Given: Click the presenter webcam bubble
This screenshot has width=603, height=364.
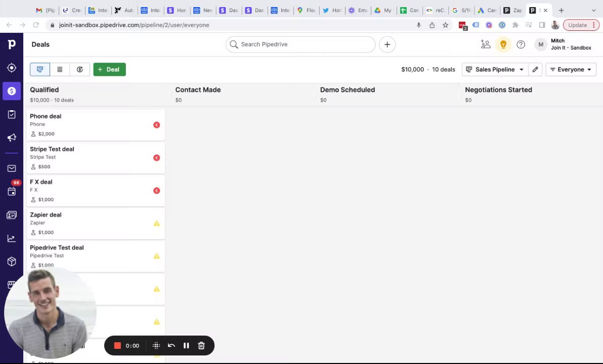Looking at the screenshot, I should coord(51,313).
